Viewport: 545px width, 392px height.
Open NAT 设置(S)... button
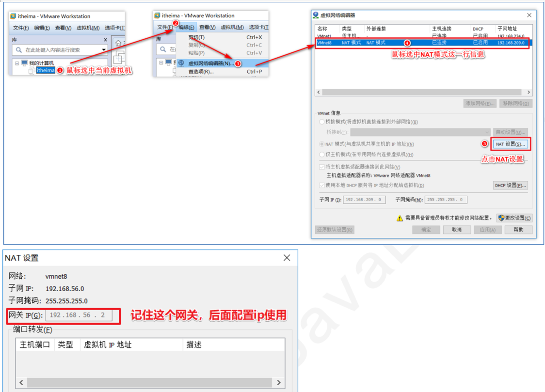pyautogui.click(x=510, y=144)
